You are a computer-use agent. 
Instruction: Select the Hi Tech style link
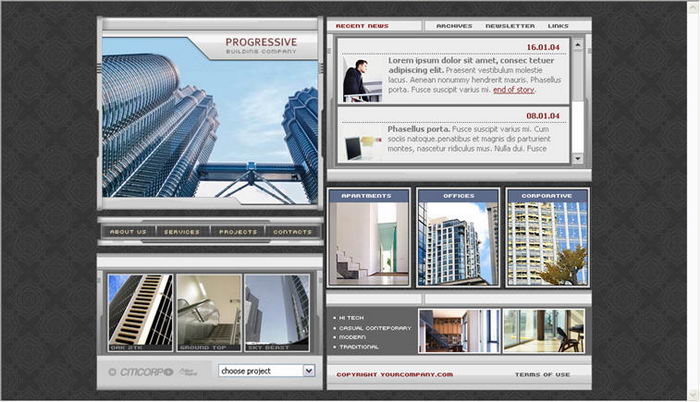pos(354,318)
